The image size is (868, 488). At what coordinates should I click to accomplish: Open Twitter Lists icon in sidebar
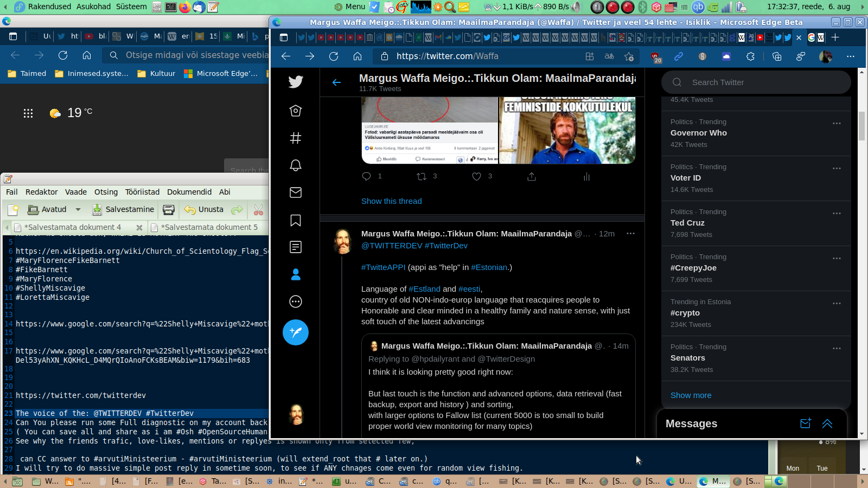click(296, 247)
